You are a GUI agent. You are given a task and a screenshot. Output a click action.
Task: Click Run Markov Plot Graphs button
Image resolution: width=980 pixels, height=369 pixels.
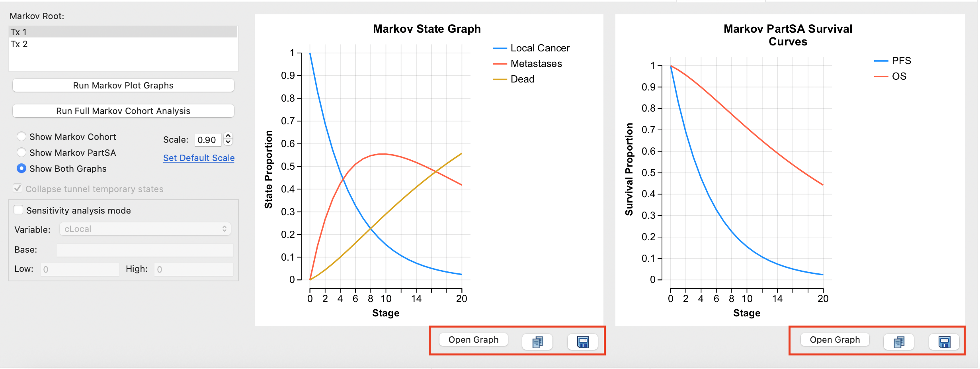click(123, 85)
